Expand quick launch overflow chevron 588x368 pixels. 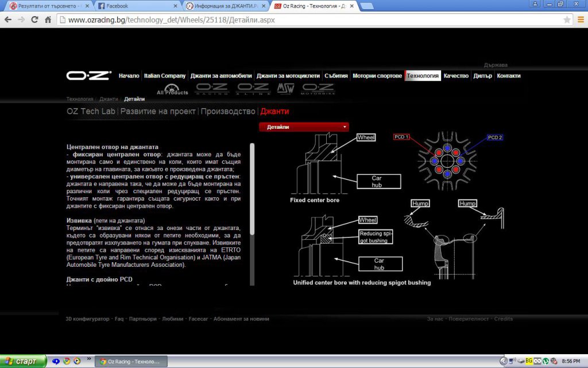[x=89, y=359]
